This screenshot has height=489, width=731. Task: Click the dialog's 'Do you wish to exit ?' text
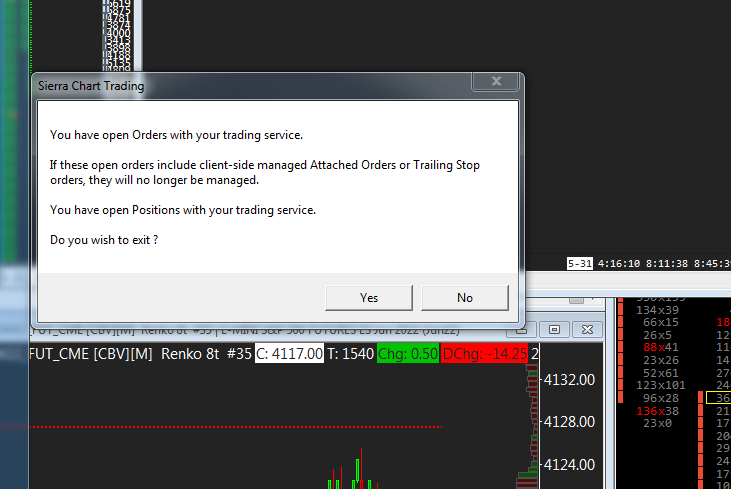coord(104,240)
